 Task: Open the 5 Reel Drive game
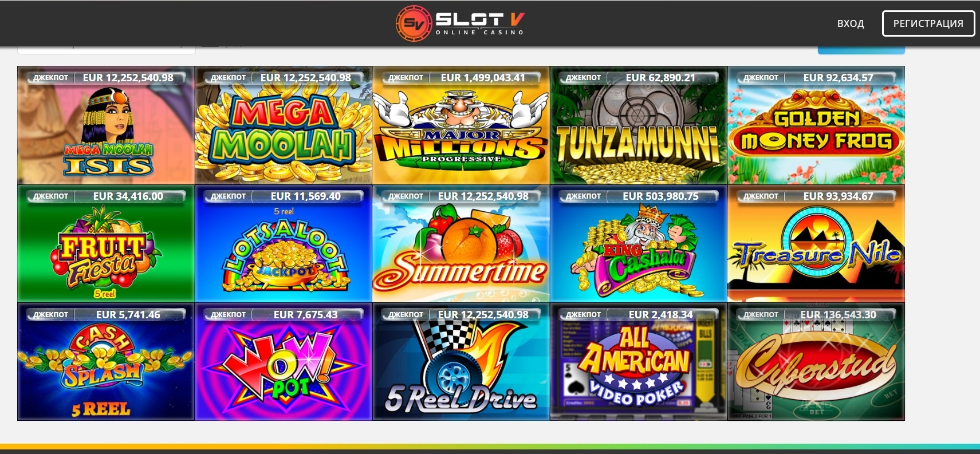[461, 362]
